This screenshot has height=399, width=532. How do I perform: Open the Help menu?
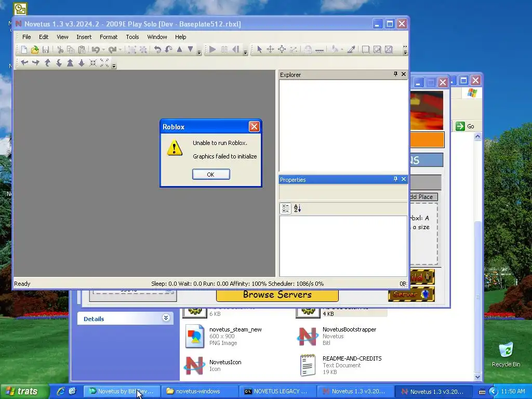(180, 37)
